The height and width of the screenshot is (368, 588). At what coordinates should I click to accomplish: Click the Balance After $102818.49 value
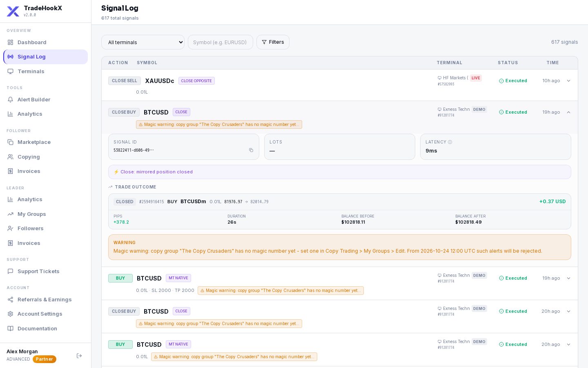[468, 222]
